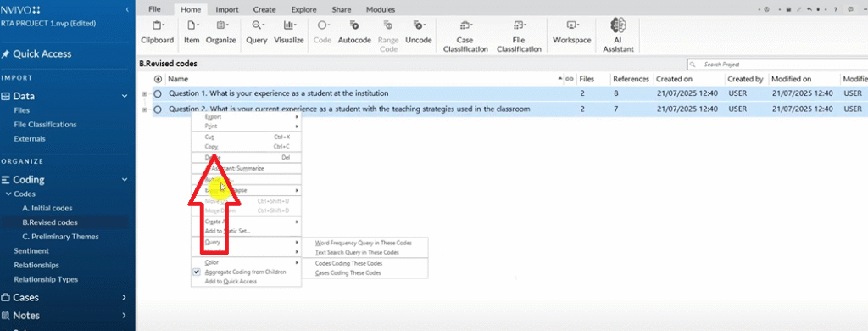Open Case Classification in the ribbon

[465, 36]
